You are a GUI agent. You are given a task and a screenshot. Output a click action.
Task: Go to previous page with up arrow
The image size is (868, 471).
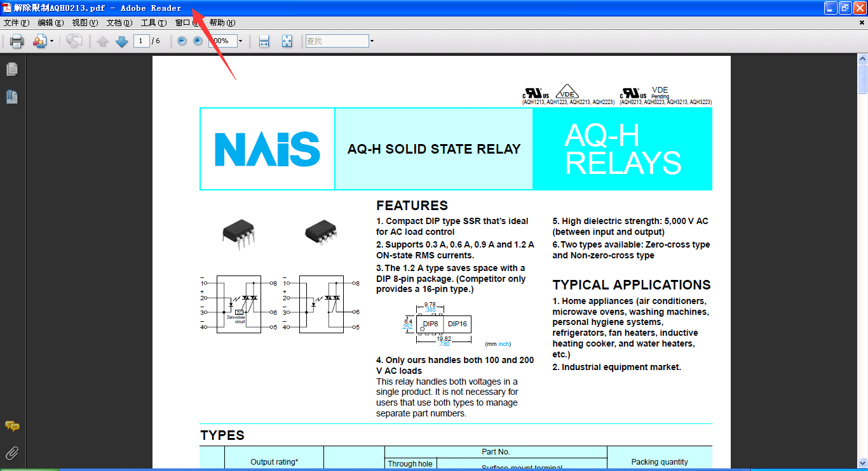click(103, 41)
